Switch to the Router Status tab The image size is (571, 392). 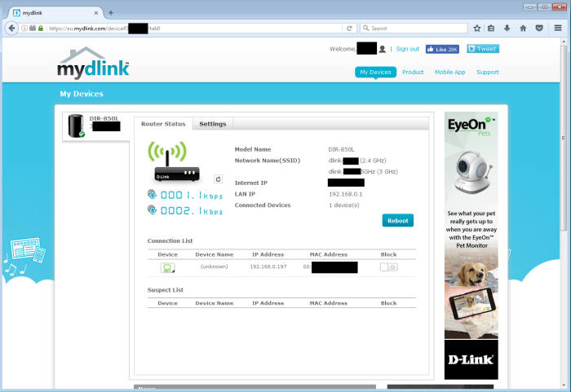(163, 124)
